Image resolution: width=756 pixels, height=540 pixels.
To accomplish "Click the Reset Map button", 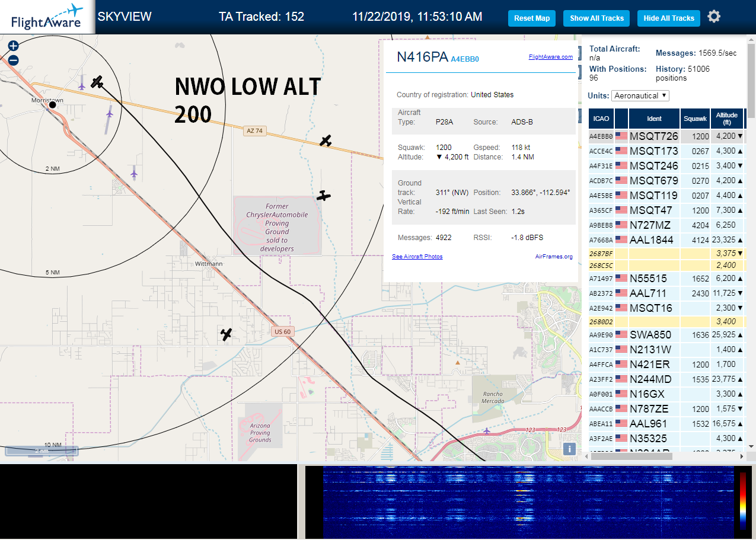I will pos(532,18).
